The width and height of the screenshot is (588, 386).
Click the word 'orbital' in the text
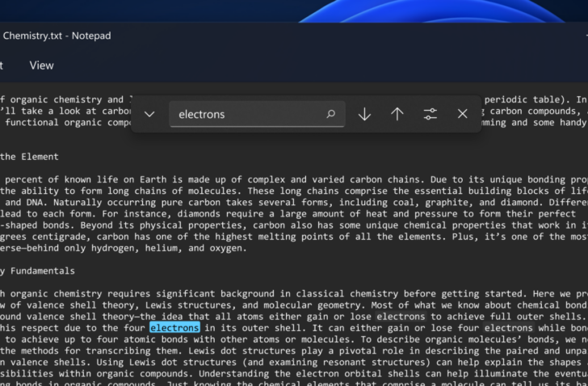(364, 374)
